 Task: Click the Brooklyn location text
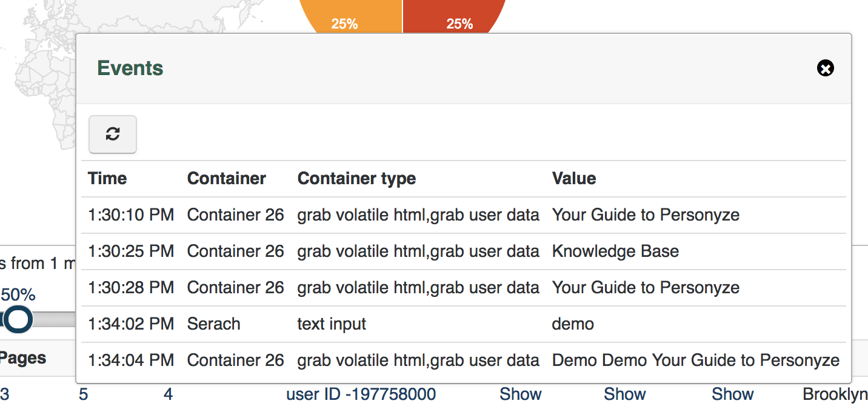(835, 394)
